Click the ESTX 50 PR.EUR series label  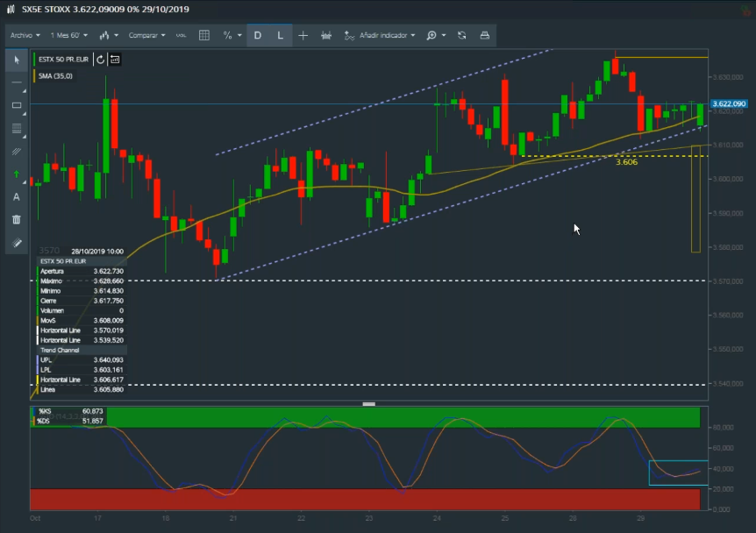pos(63,60)
